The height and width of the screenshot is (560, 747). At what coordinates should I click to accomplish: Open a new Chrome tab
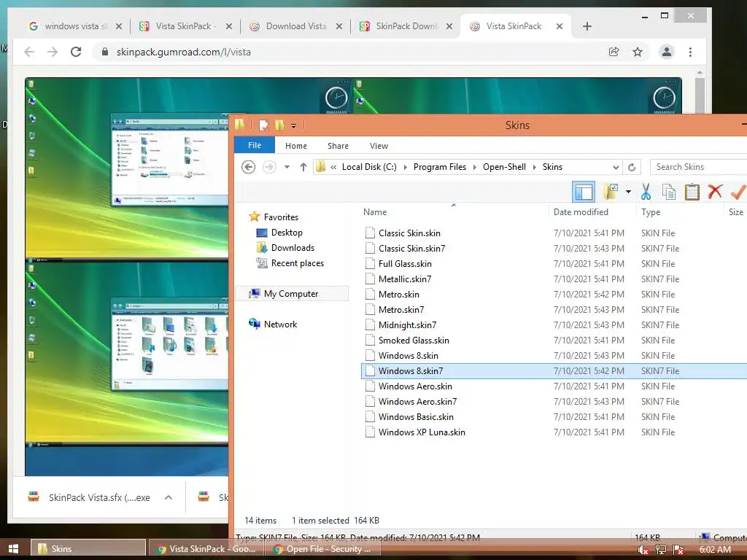click(587, 26)
